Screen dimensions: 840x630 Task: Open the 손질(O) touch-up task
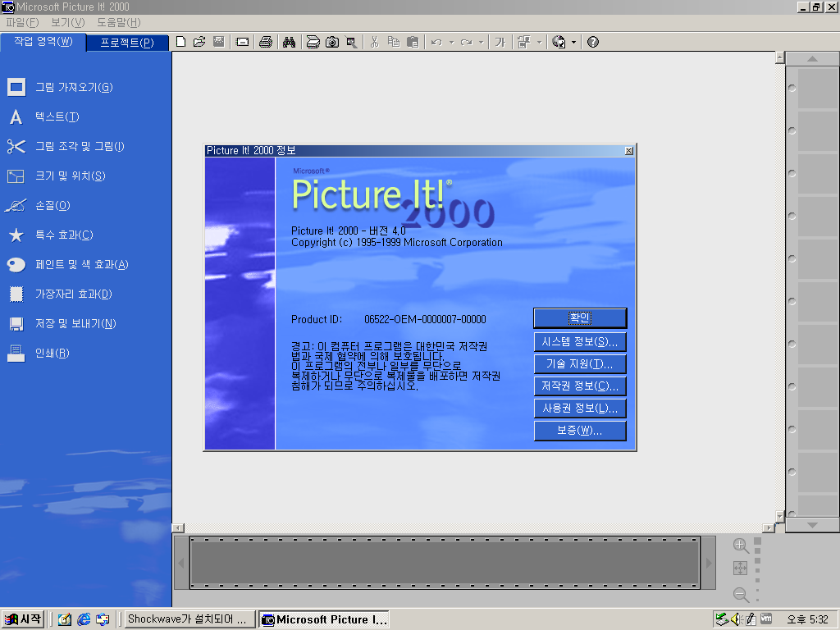point(39,205)
